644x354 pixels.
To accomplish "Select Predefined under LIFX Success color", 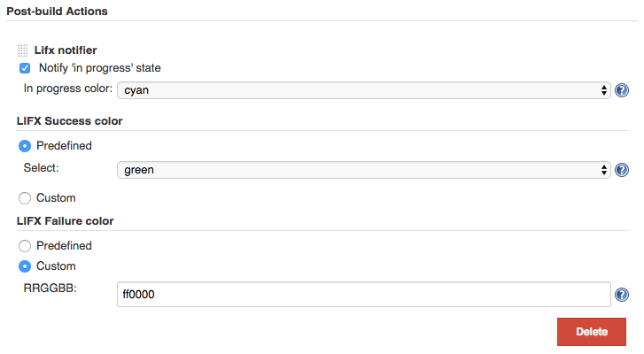I will (25, 146).
